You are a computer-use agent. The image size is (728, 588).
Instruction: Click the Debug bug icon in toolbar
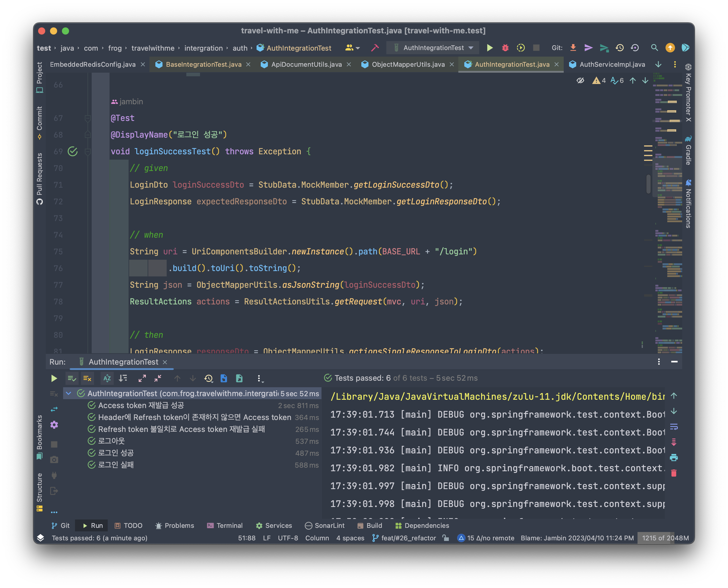[x=505, y=48]
